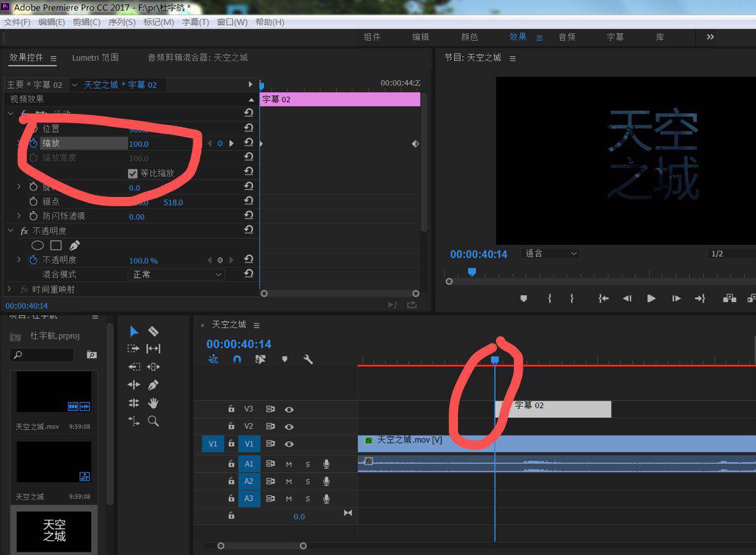Activate the Hand tool

[x=153, y=403]
